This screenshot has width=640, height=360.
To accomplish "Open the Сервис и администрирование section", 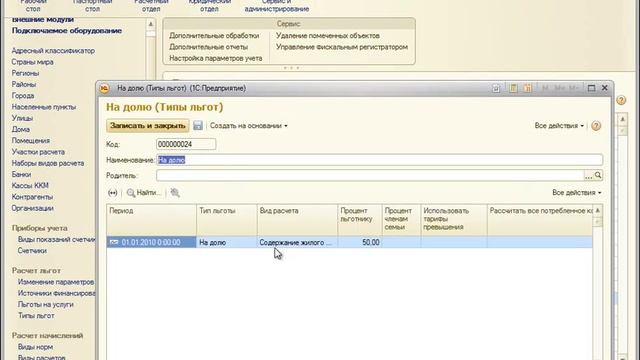I will pyautogui.click(x=277, y=6).
